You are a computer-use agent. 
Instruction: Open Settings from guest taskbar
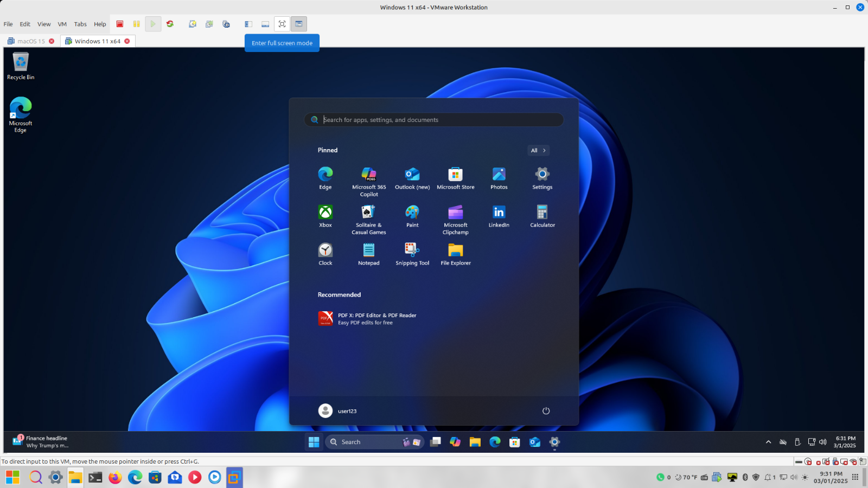554,442
